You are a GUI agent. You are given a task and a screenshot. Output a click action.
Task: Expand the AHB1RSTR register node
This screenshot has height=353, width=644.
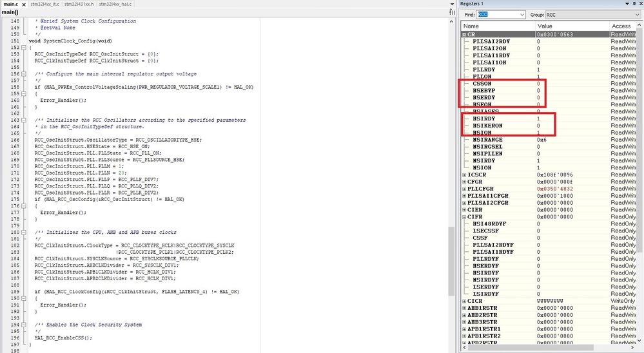point(464,308)
